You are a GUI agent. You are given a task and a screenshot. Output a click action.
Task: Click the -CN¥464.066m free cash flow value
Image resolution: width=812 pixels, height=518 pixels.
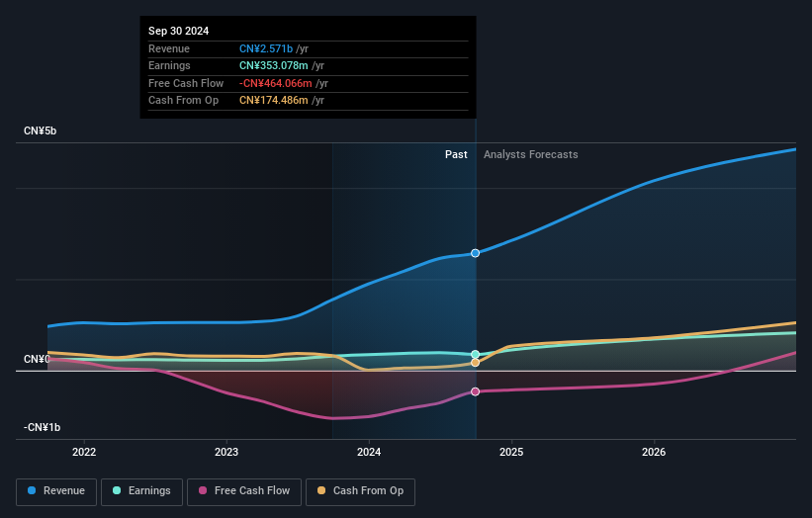point(276,83)
